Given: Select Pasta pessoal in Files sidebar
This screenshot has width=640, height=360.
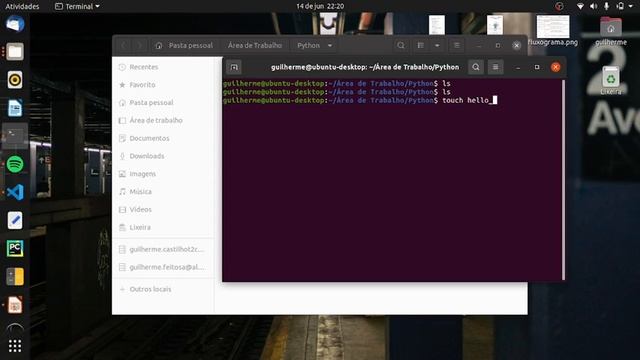Looking at the screenshot, I should coord(163,102).
